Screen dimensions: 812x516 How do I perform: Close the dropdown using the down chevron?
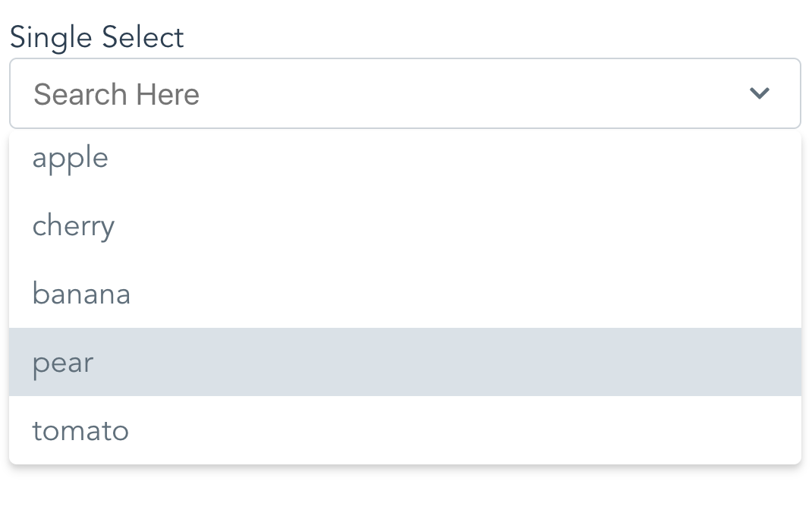pos(760,93)
